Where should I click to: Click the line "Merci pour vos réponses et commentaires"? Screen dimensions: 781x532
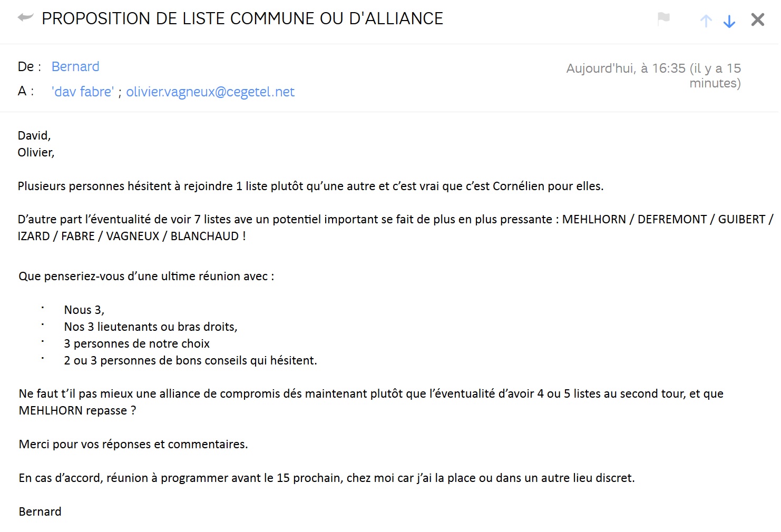pyautogui.click(x=133, y=444)
